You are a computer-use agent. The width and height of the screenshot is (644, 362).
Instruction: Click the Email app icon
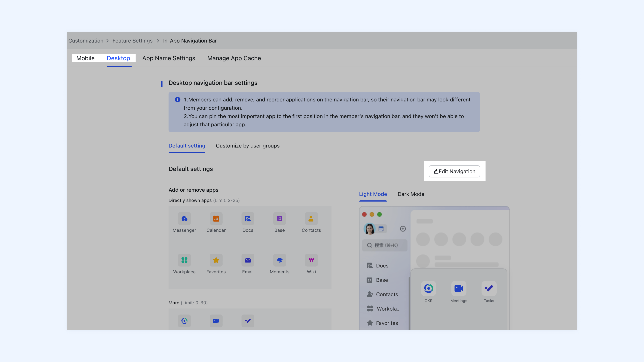click(248, 260)
